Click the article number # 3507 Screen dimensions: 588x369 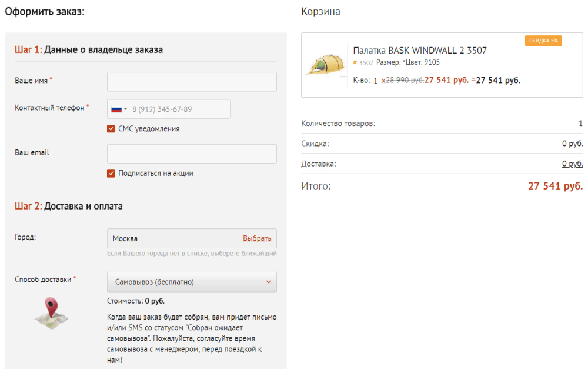363,63
